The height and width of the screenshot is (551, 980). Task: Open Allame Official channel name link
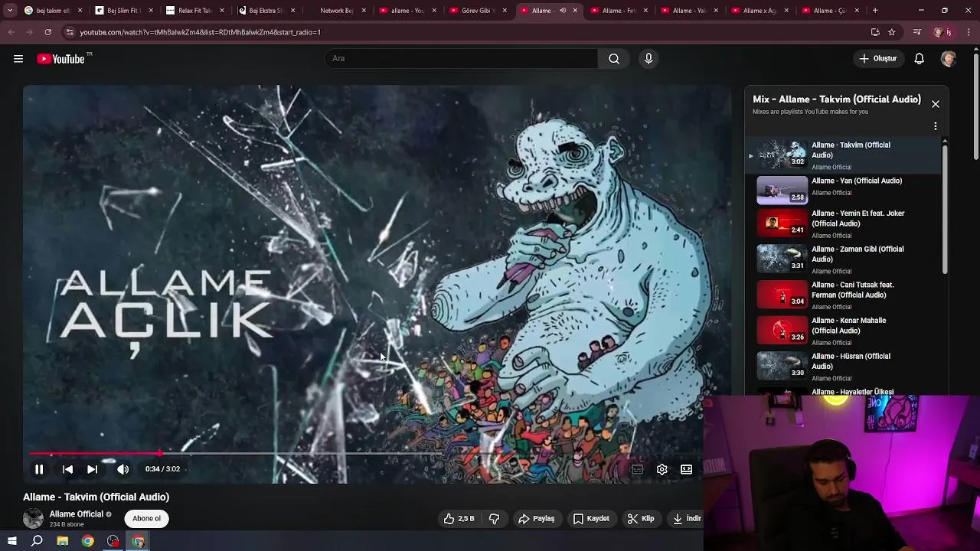pos(77,514)
